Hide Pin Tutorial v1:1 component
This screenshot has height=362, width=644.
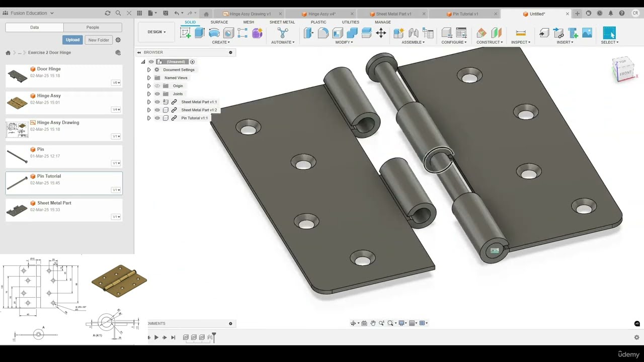pyautogui.click(x=157, y=118)
